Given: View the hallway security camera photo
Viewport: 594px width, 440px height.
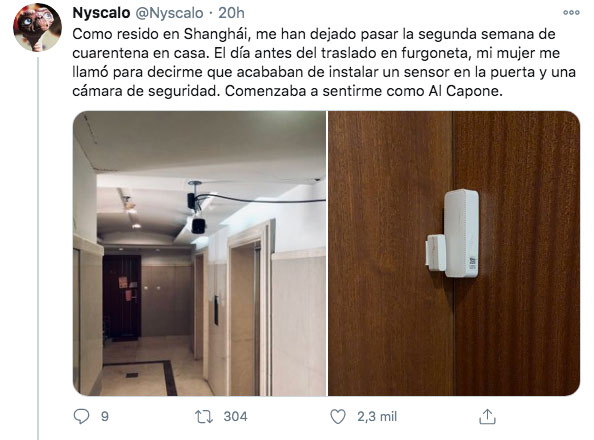Looking at the screenshot, I should pyautogui.click(x=199, y=253).
